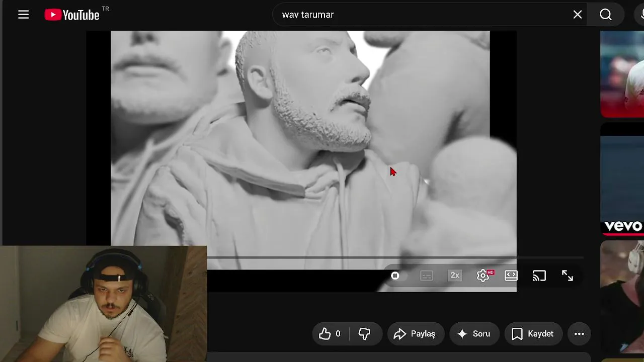Turn on subtitles in the video player

point(426,276)
